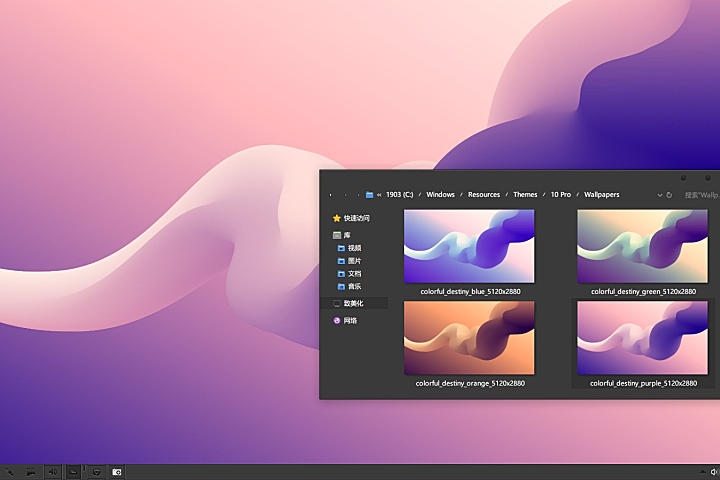This screenshot has height=480, width=720.
Task: Click the folder icon in the address bar
Action: 369,195
